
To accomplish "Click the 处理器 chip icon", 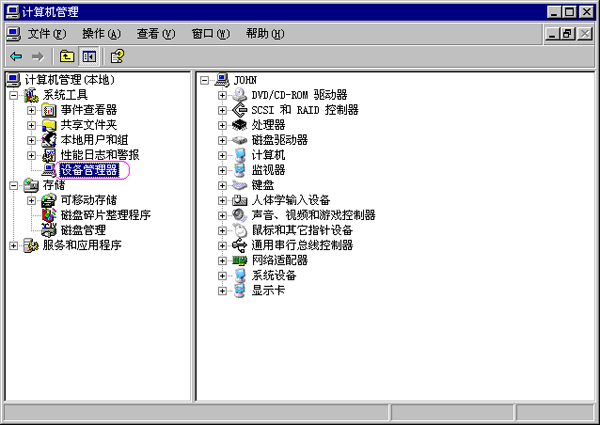I will point(240,125).
